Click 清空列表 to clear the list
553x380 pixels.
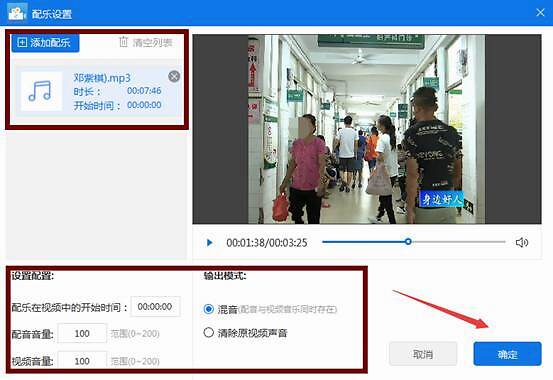coord(145,43)
